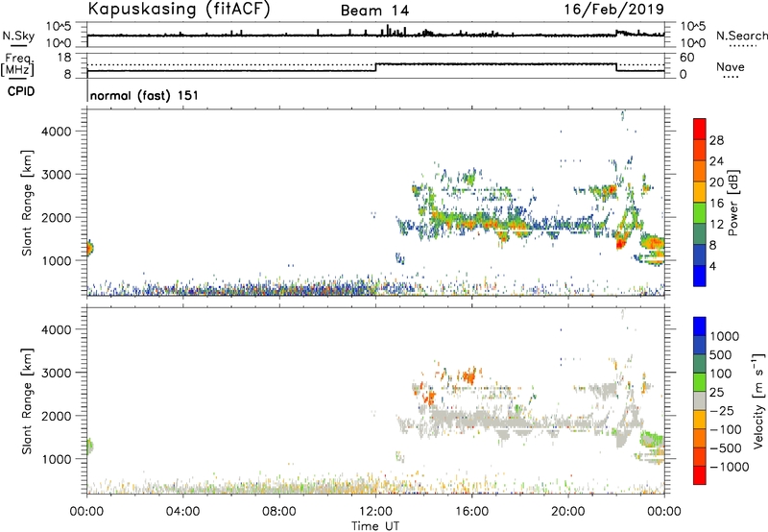Click the "Power [dB]" colorbar title

(732, 203)
